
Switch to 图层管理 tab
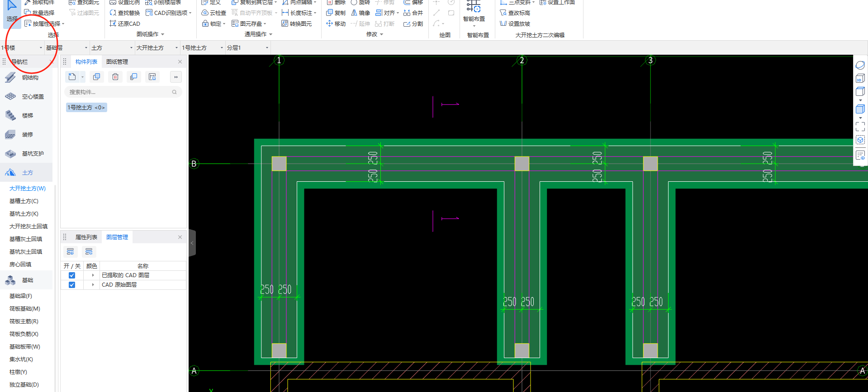117,237
